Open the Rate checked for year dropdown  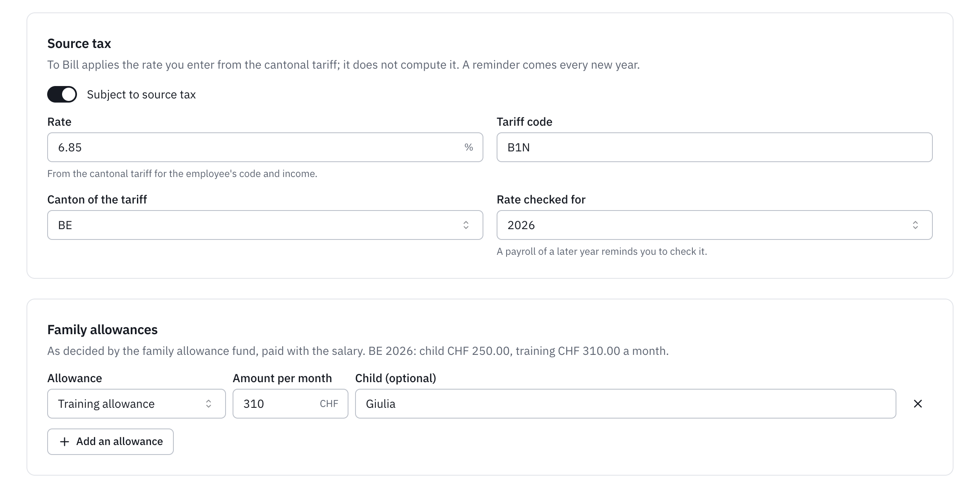[714, 225]
